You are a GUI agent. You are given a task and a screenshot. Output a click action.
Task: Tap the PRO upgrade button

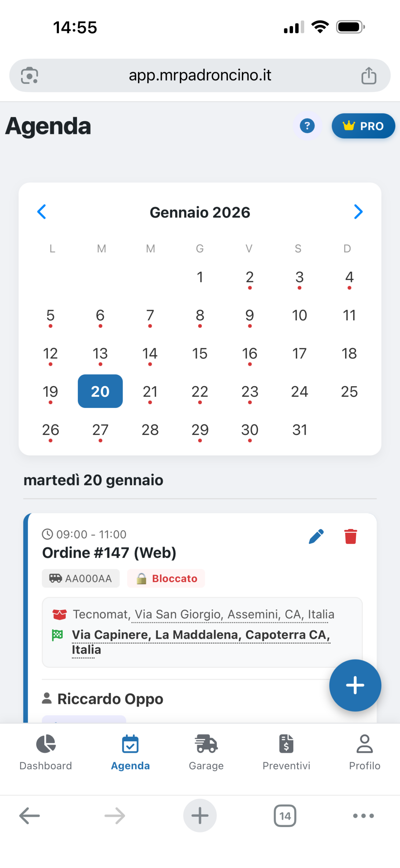[x=363, y=126]
